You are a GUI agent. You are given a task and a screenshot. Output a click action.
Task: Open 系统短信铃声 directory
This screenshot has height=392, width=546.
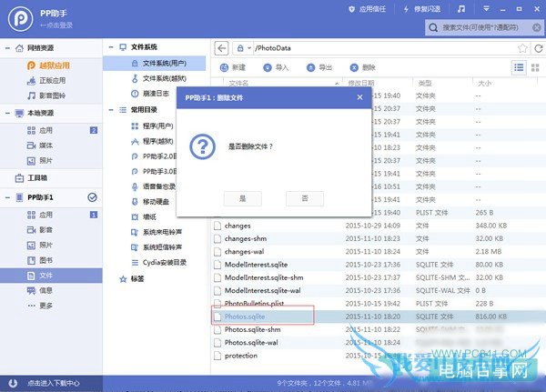tap(157, 247)
